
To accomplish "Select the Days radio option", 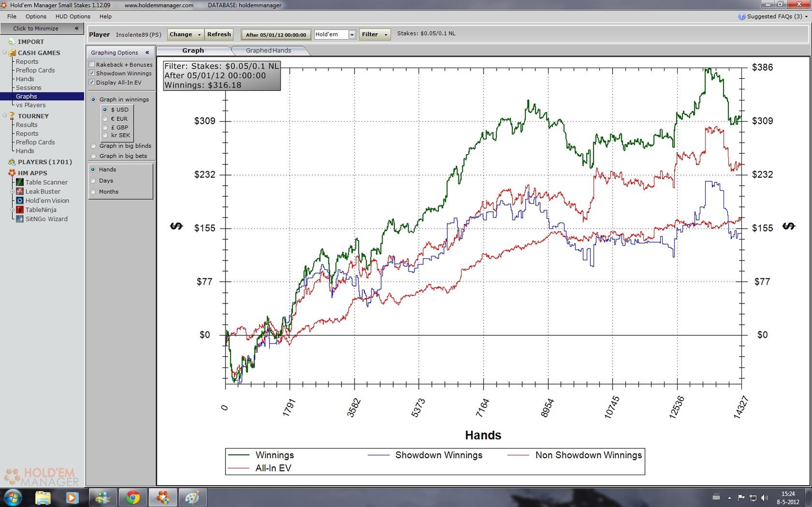I will click(x=93, y=181).
